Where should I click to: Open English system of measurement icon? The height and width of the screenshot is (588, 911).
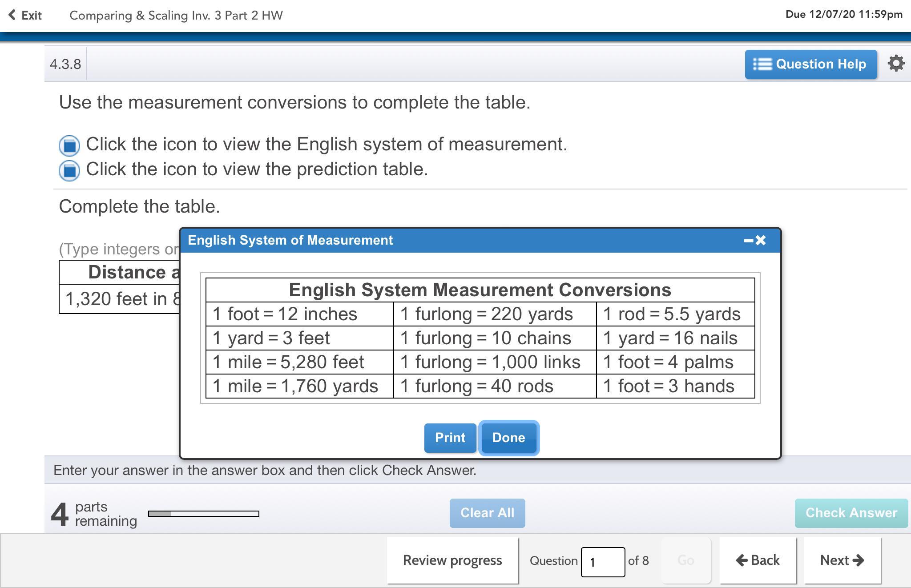pyautogui.click(x=69, y=145)
